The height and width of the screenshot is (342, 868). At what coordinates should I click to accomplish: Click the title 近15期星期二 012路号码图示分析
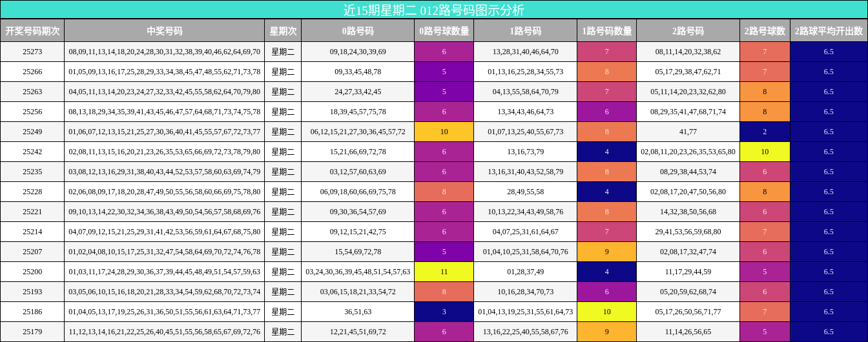tap(434, 10)
